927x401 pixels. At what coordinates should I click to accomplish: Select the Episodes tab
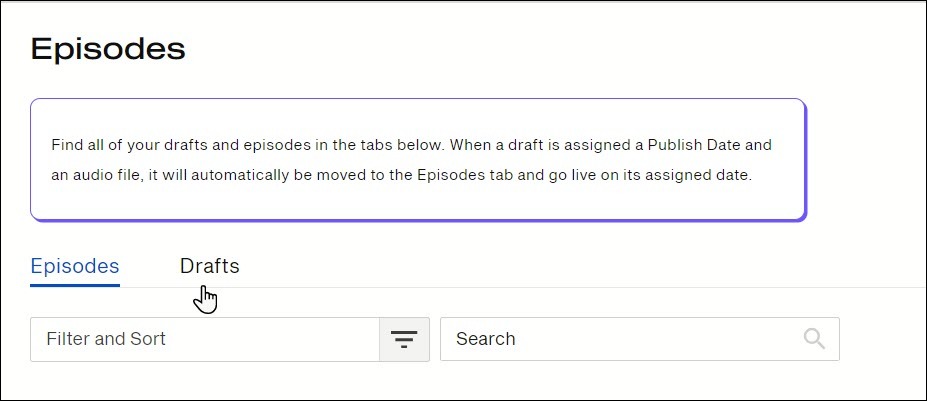click(74, 266)
